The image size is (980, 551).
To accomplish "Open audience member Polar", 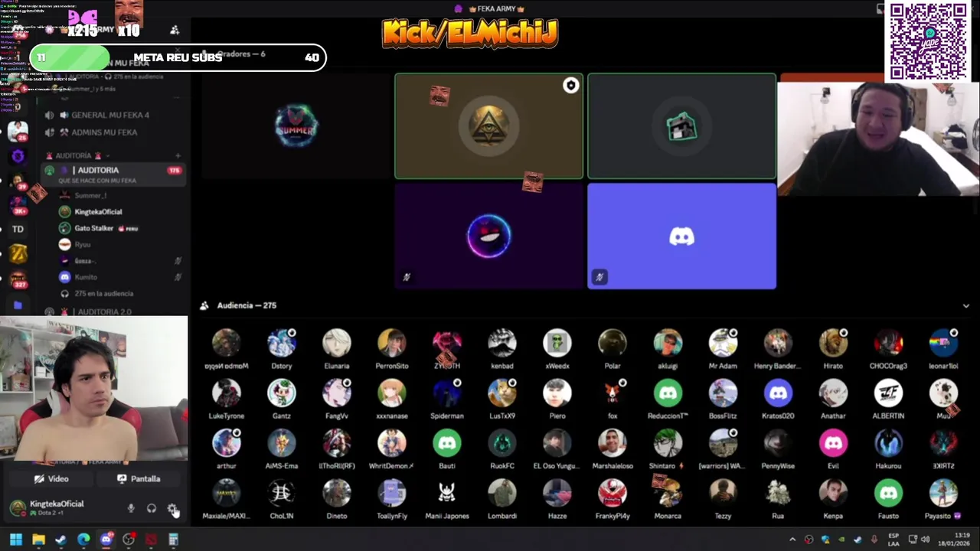I will [612, 350].
